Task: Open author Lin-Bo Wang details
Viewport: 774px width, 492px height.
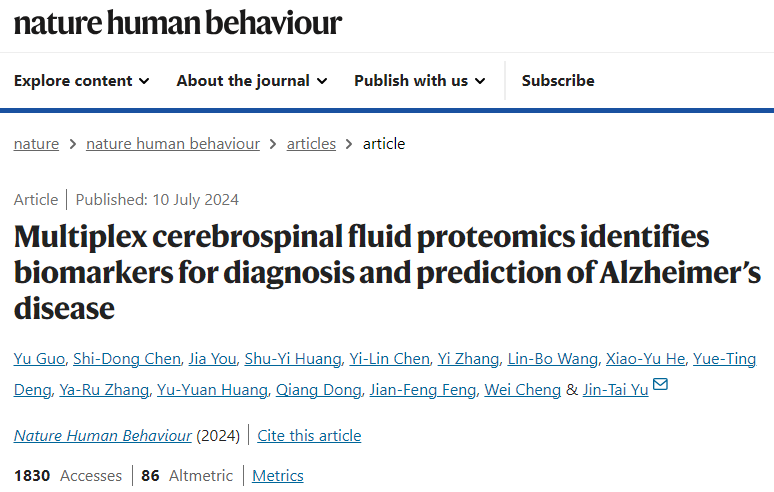Action: [552, 359]
